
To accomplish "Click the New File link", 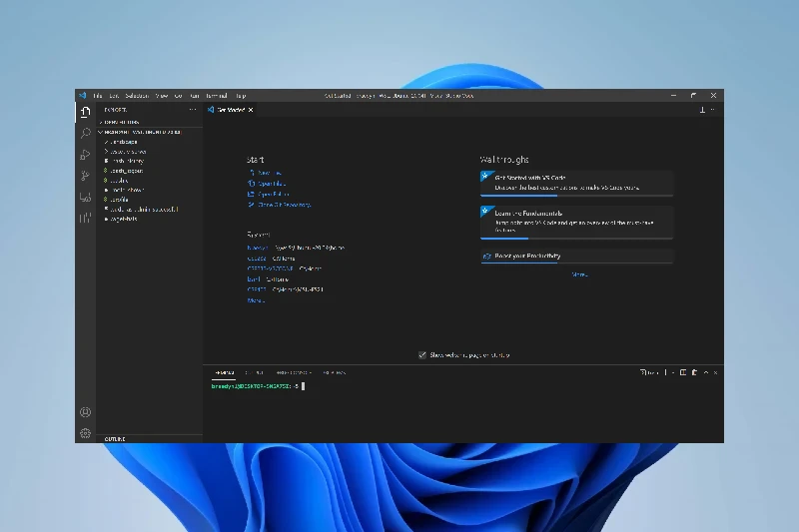I will (270, 173).
